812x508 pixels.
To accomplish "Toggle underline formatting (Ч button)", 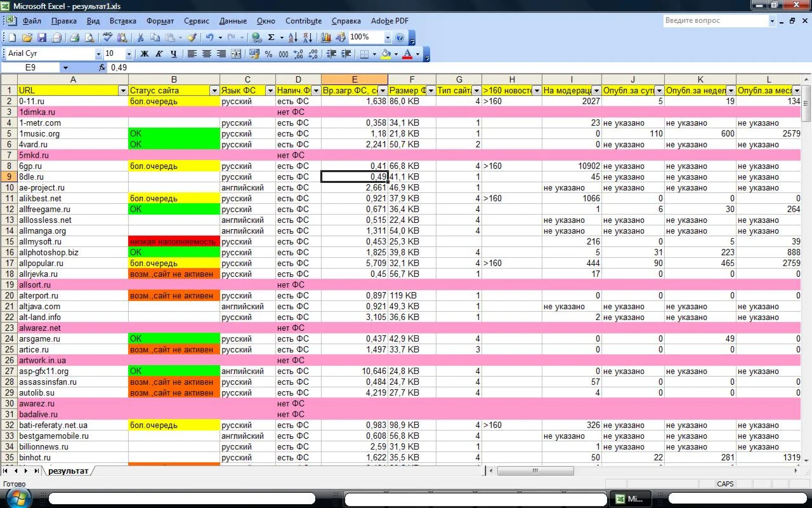I will click(173, 54).
